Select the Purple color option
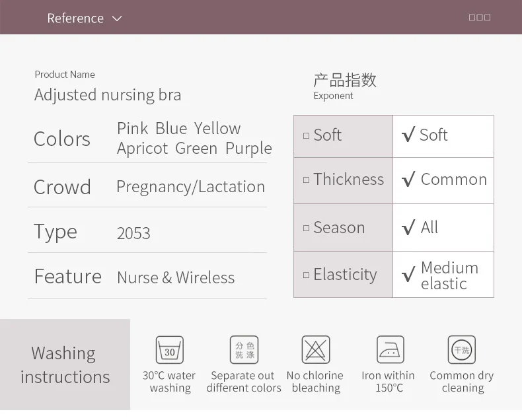Screen dimensions: 522x420 pyautogui.click(x=248, y=149)
